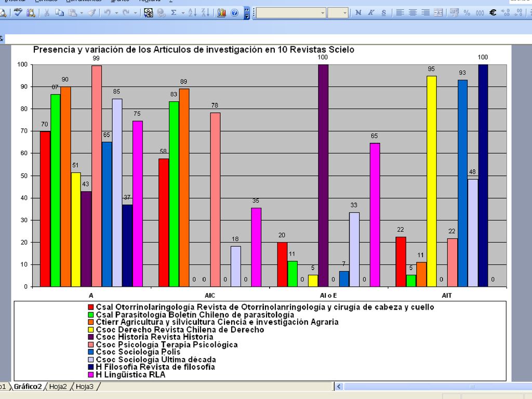The image size is (532, 399).
Task: Select data label '99' above pink bar
Action: (96, 58)
